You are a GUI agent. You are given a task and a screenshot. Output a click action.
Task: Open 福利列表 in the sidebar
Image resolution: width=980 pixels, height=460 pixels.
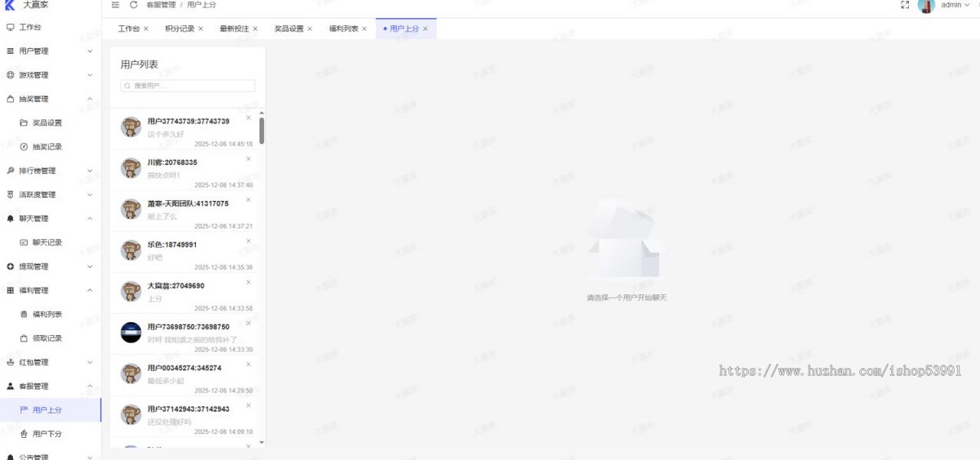pos(47,314)
